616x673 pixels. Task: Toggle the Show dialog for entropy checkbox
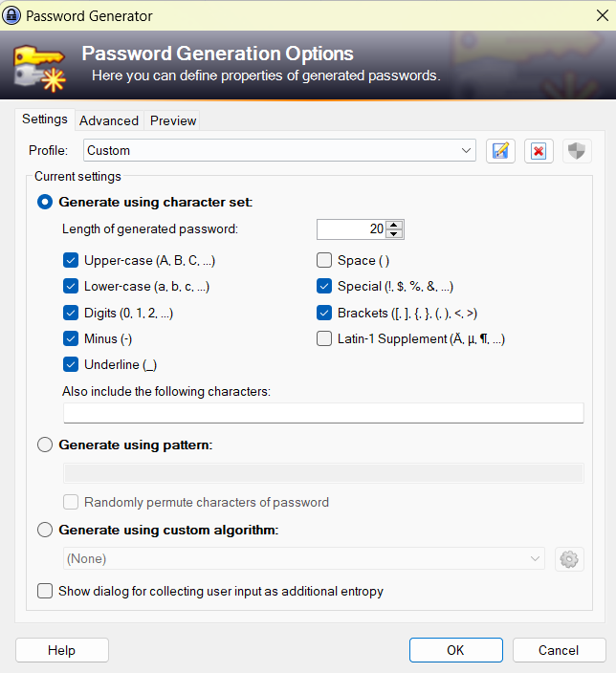click(45, 591)
